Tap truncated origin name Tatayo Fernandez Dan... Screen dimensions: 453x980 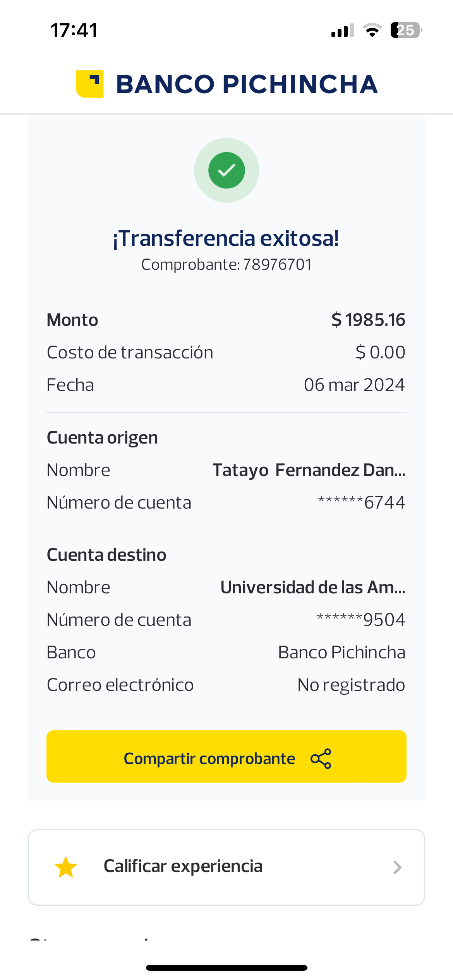click(309, 470)
